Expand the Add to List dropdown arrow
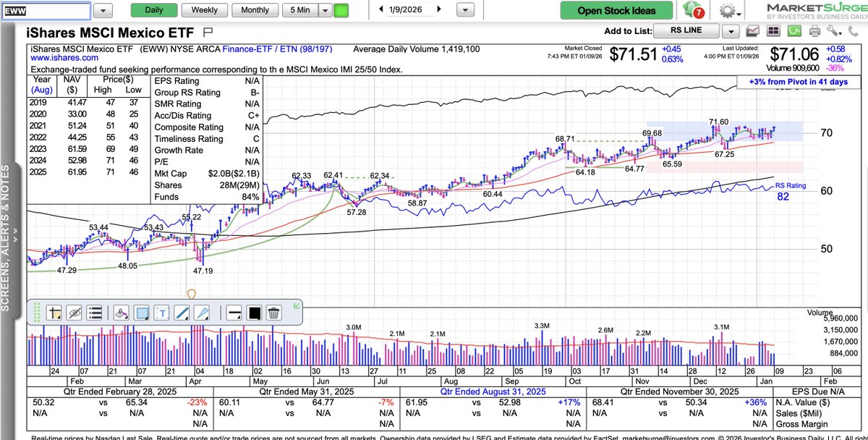Image resolution: width=868 pixels, height=440 pixels. (731, 31)
